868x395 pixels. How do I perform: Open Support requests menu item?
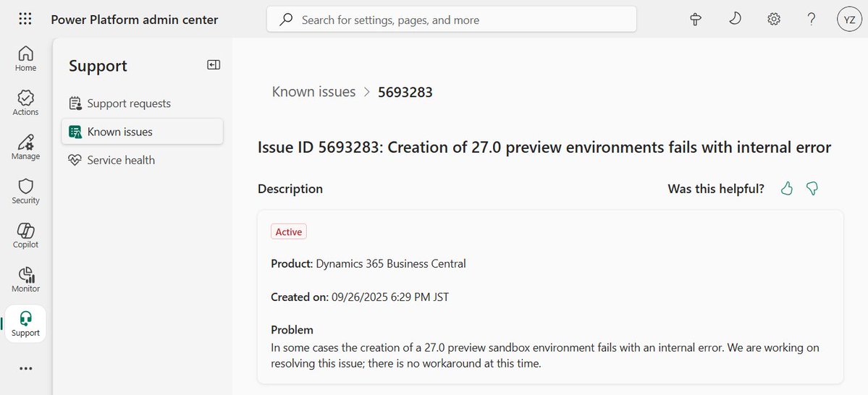143,103
